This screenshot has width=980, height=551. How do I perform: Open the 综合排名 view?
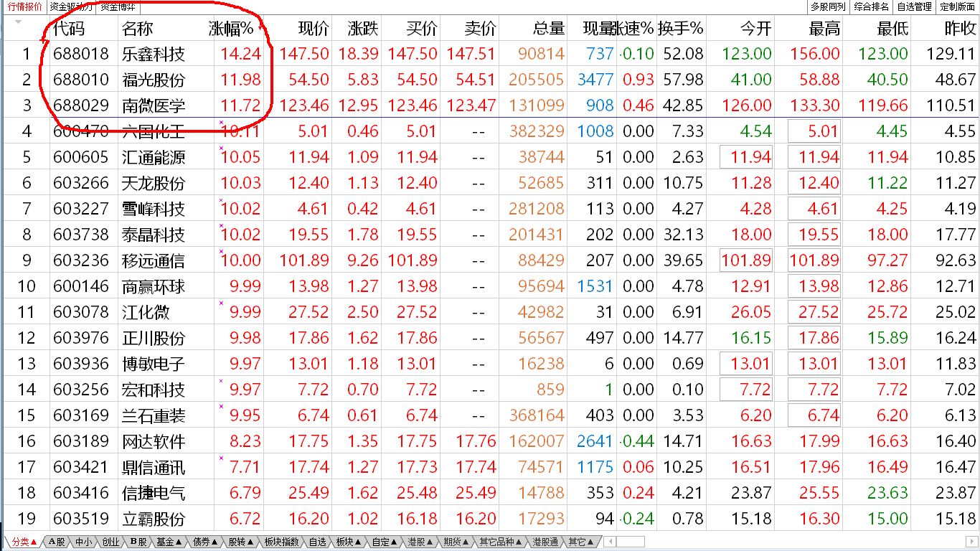[x=872, y=6]
